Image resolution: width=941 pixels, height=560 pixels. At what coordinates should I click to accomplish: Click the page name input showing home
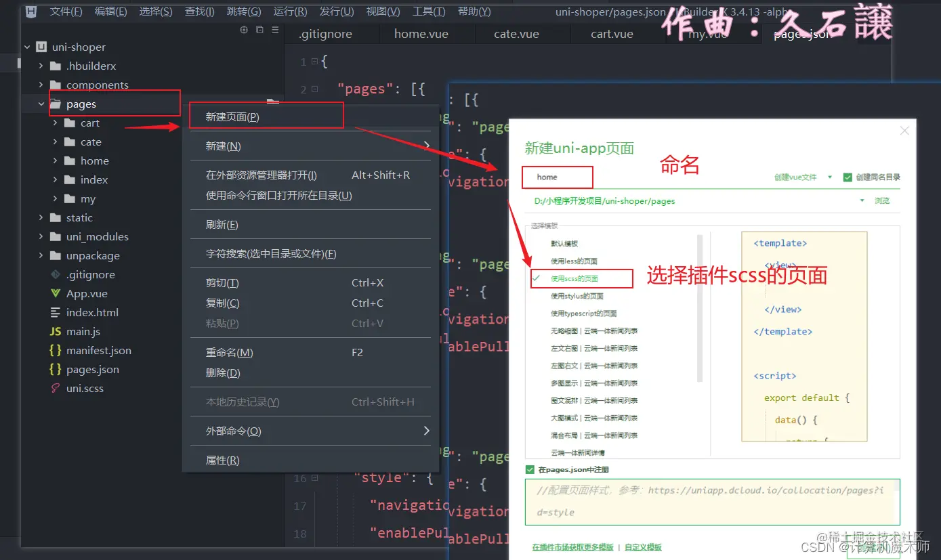[x=557, y=177]
